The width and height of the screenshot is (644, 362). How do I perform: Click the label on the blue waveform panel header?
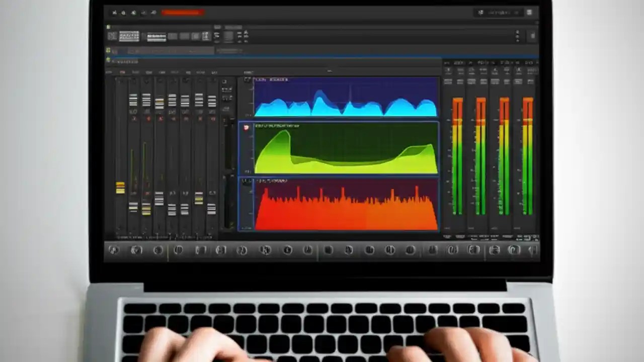(x=274, y=80)
